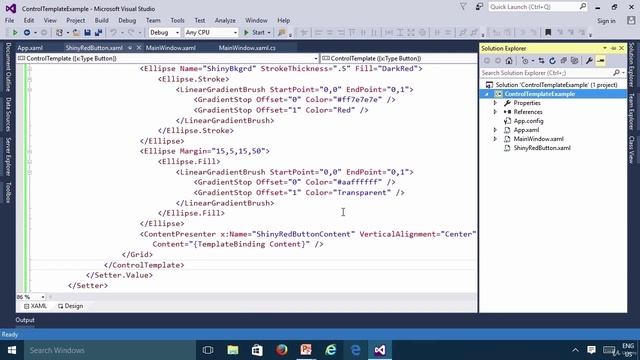Switch to the App.xaml editor tab
The image size is (640, 360).
click(x=30, y=48)
